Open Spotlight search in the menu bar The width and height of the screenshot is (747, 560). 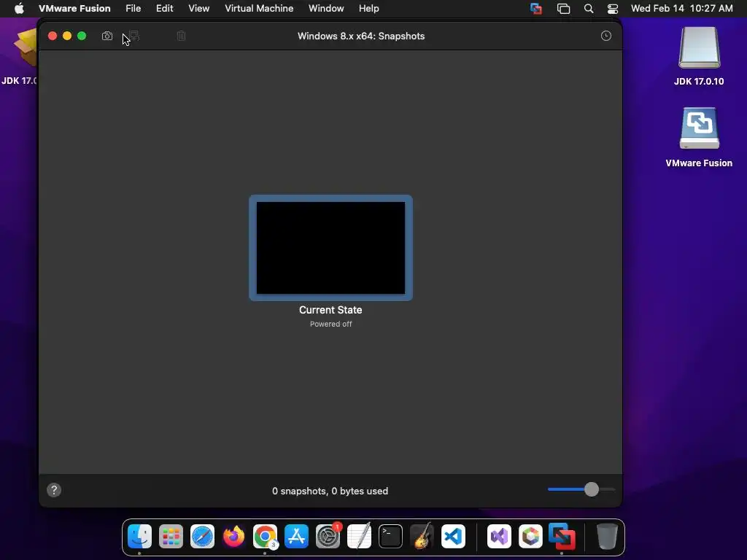(x=589, y=9)
